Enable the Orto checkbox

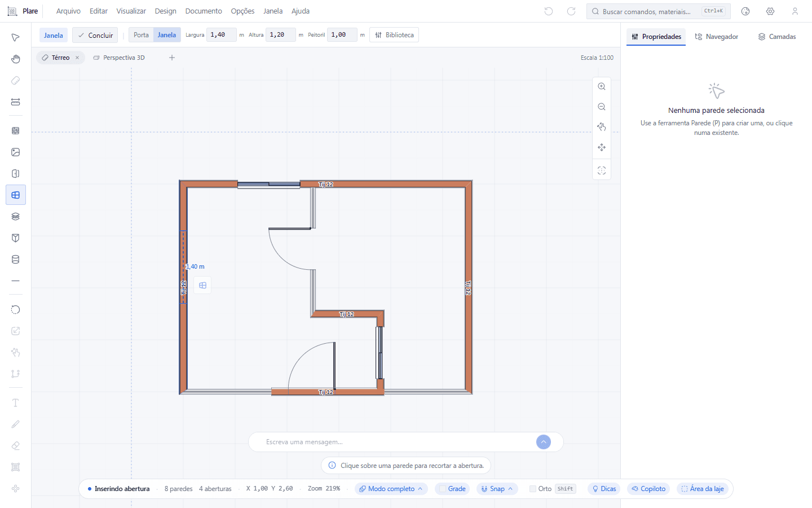click(533, 489)
